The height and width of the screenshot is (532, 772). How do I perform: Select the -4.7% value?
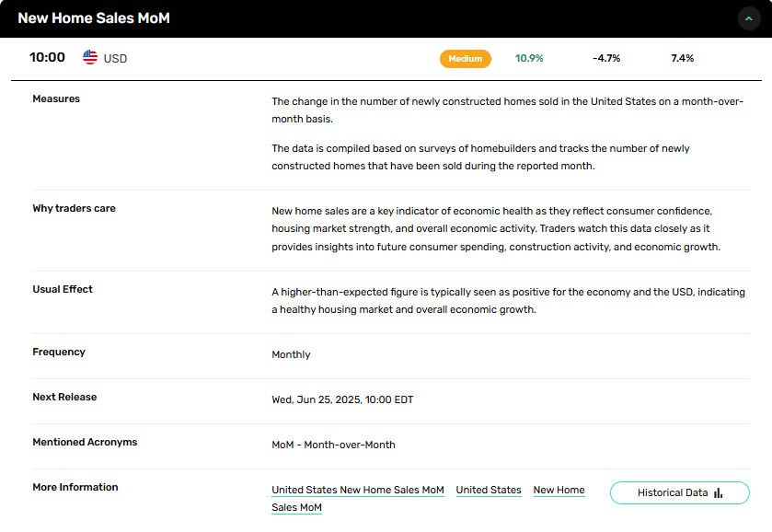tap(606, 58)
